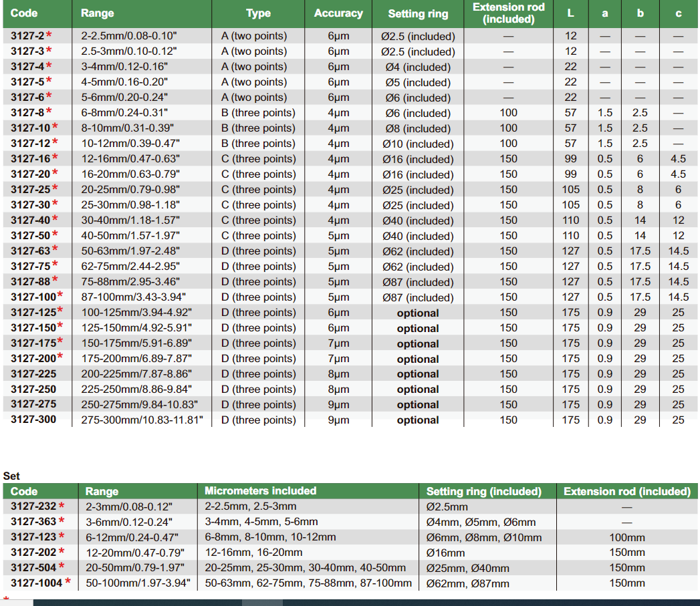Click the Micrometers included column header

tap(260, 491)
